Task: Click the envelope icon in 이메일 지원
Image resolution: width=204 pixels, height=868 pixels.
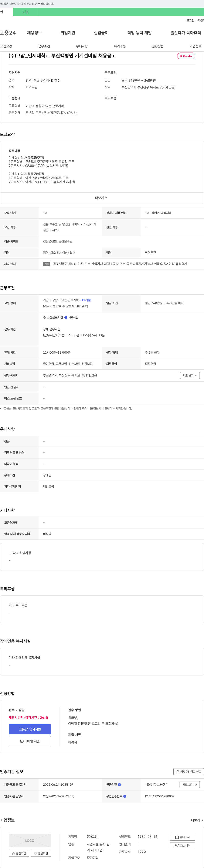Action: coord(22,741)
